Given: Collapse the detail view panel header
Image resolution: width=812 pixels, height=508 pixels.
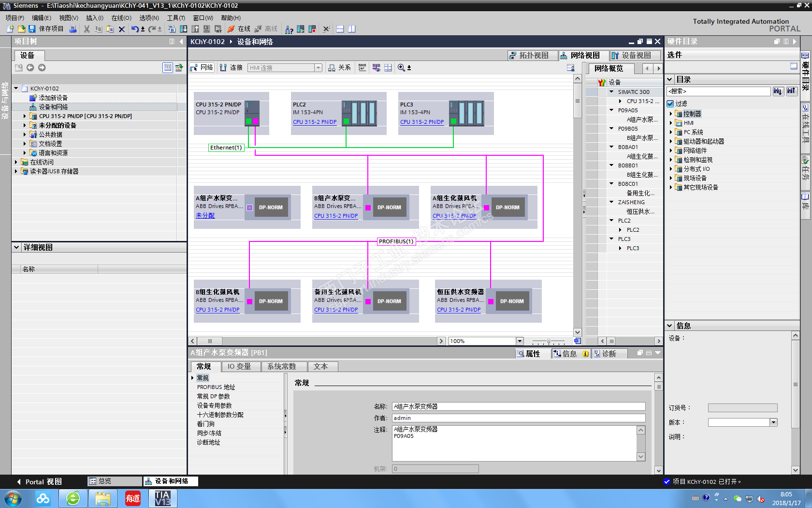Looking at the screenshot, I should pos(17,247).
